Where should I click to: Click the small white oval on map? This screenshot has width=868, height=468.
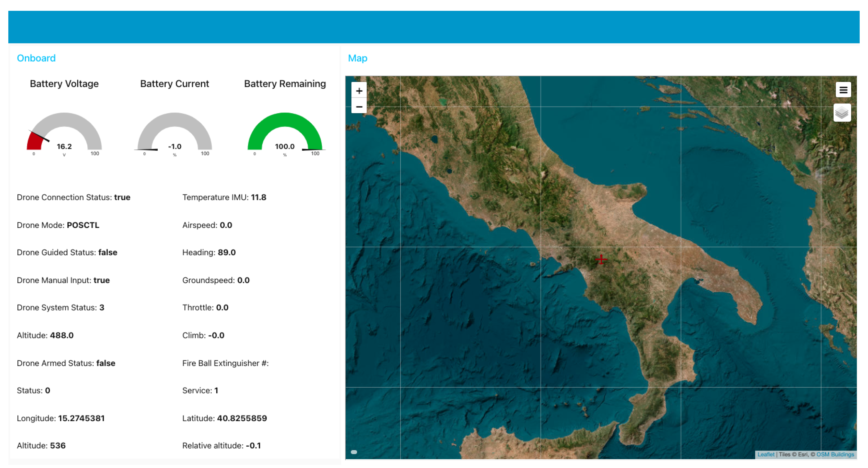[x=354, y=452]
